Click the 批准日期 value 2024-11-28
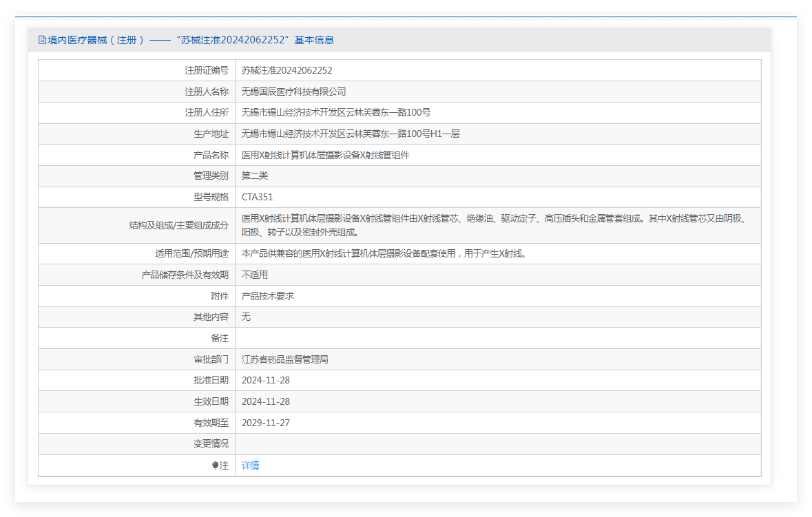812x517 pixels. (265, 381)
